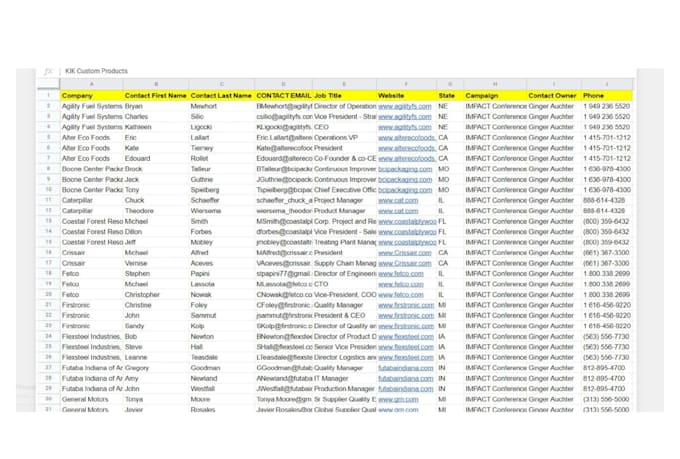Viewport: 680px width, 459px height.
Task: Click the Company header cell
Action: click(x=92, y=95)
